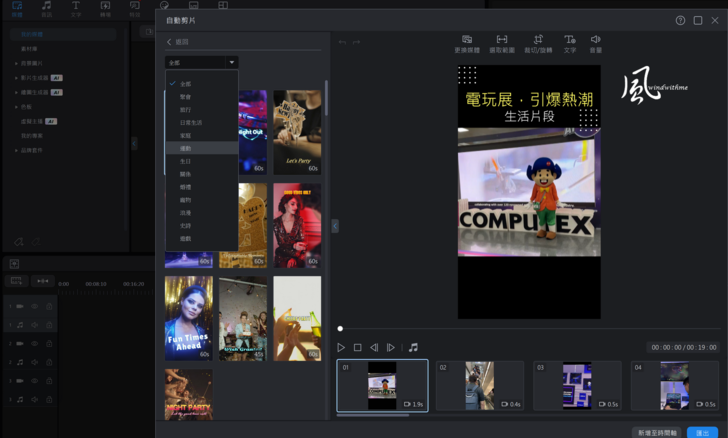Click the 更換媒體 replace media icon
The height and width of the screenshot is (438, 728).
467,43
